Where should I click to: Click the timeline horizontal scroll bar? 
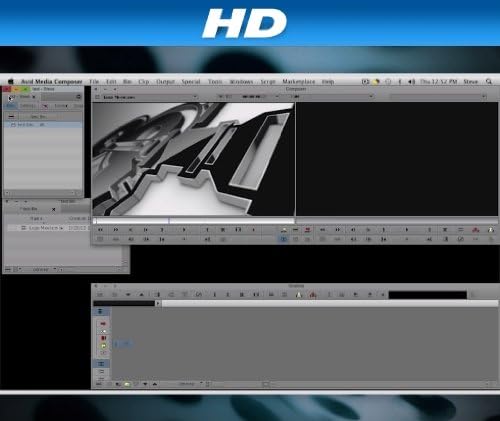pyautogui.click(x=350, y=384)
